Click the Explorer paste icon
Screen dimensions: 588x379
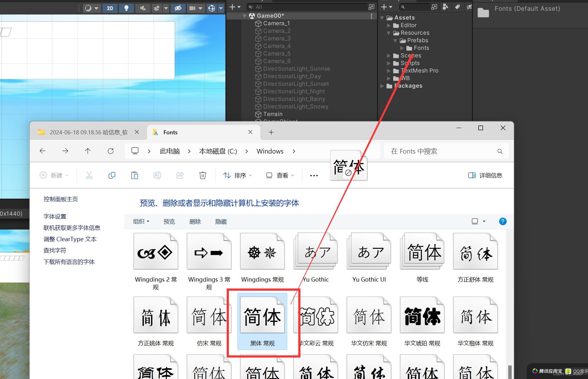click(135, 175)
